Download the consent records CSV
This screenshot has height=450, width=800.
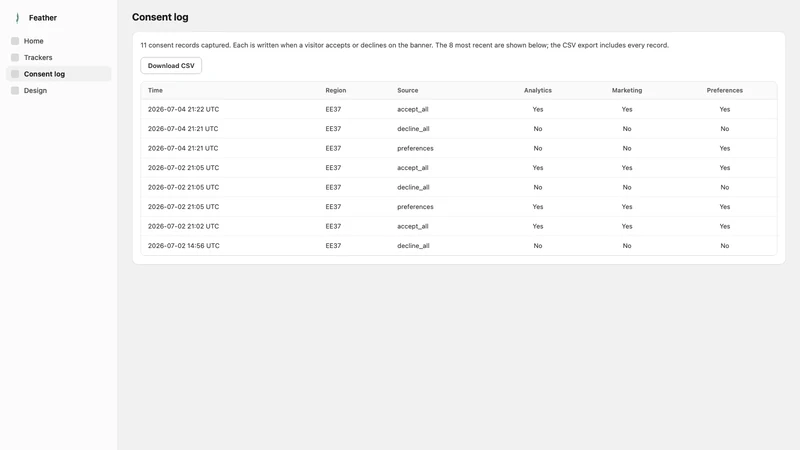(171, 65)
